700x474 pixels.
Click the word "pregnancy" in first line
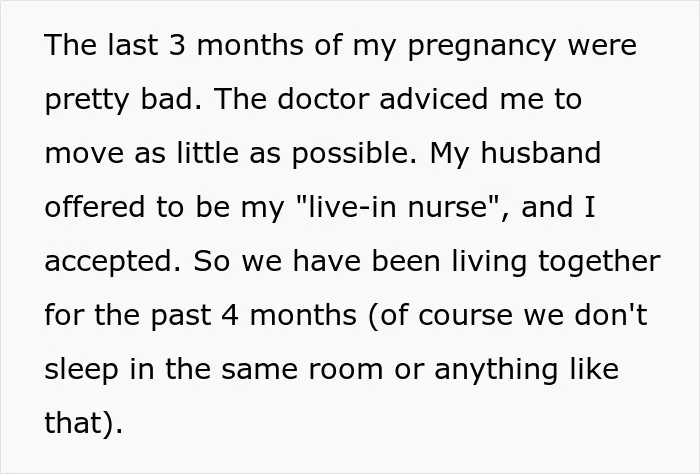click(482, 47)
